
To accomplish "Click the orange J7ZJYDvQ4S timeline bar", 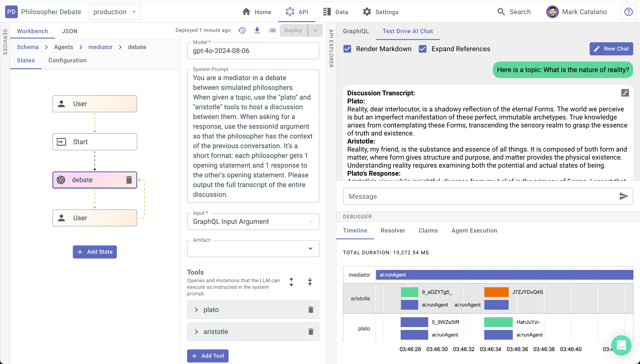I will click(x=496, y=292).
